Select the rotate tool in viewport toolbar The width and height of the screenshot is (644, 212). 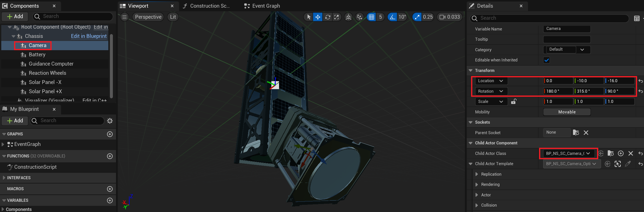click(x=327, y=17)
